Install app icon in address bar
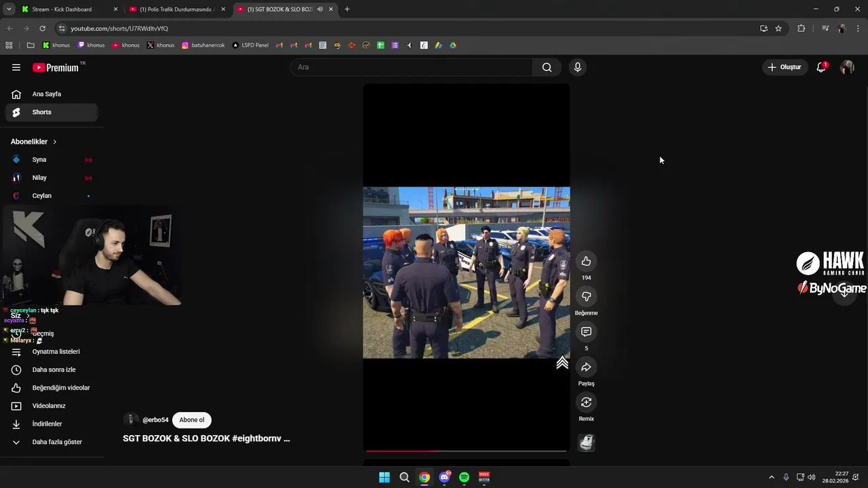 pyautogui.click(x=764, y=28)
